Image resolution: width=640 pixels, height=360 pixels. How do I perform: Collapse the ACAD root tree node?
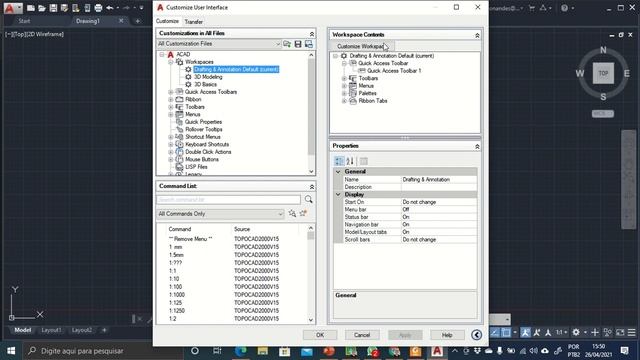pos(162,54)
